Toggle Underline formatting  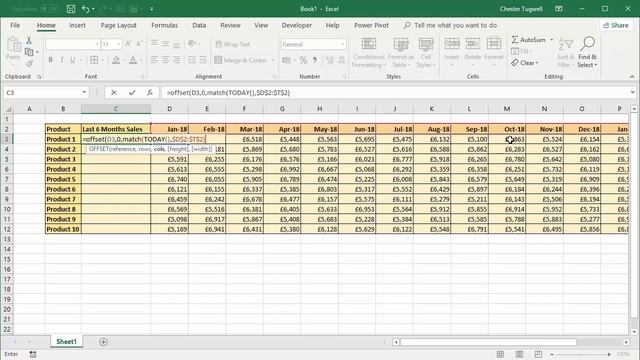(73, 60)
